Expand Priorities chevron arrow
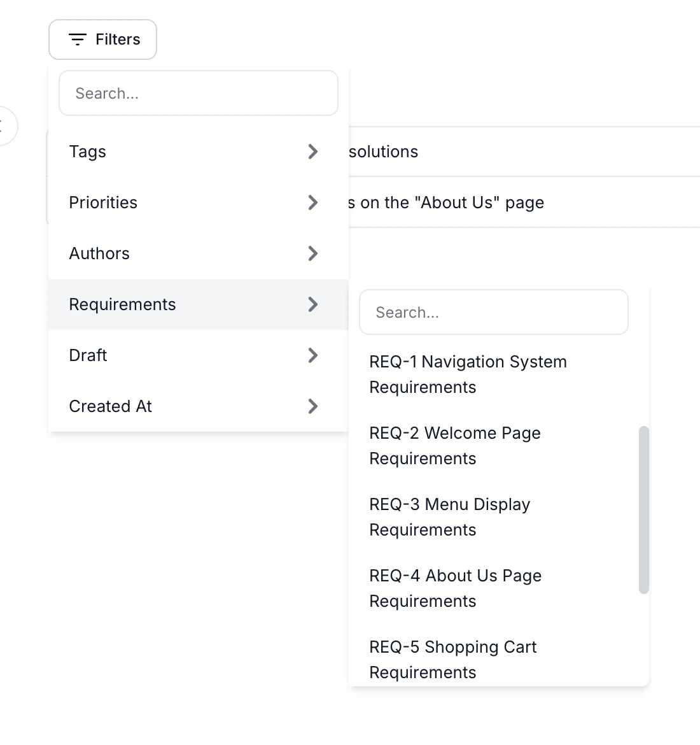This screenshot has height=745, width=700. pos(312,202)
